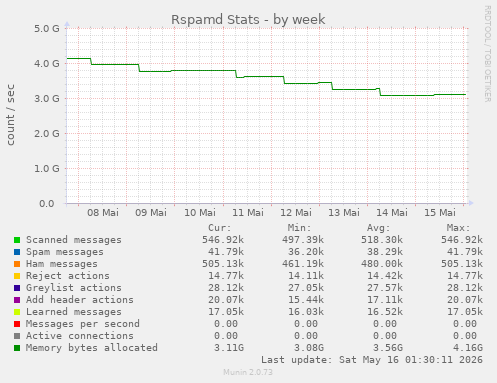The image size is (497, 383).
Task: Select the 'Memory bytes allocated' legend label
Action: (92, 348)
